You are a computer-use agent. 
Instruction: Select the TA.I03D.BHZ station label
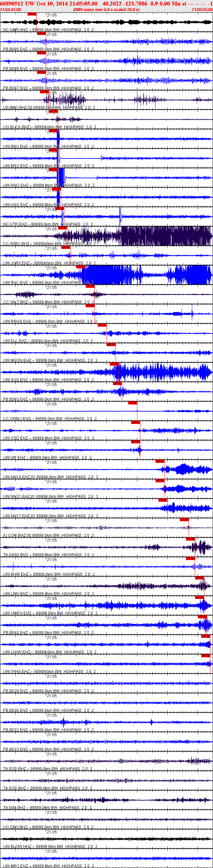pyautogui.click(x=48, y=789)
